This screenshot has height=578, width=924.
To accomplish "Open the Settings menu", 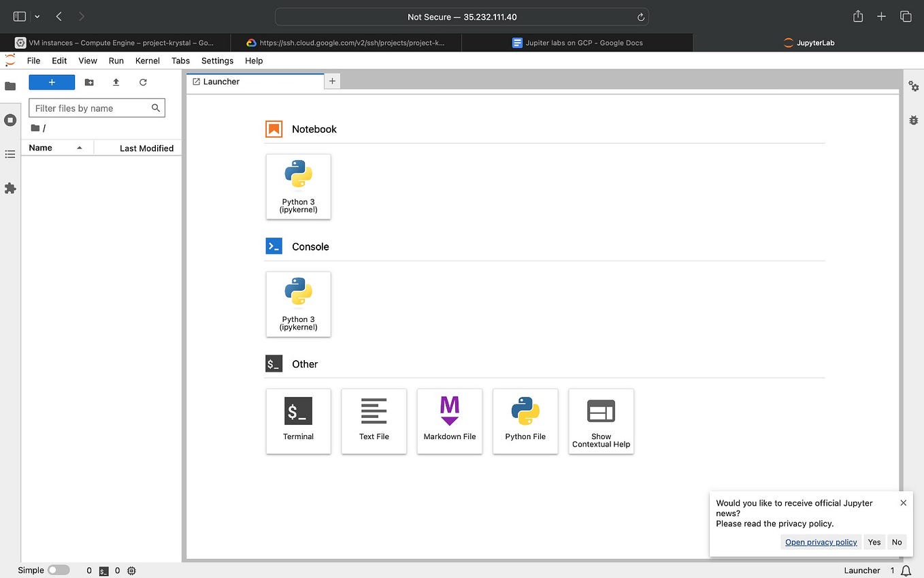I will [217, 61].
